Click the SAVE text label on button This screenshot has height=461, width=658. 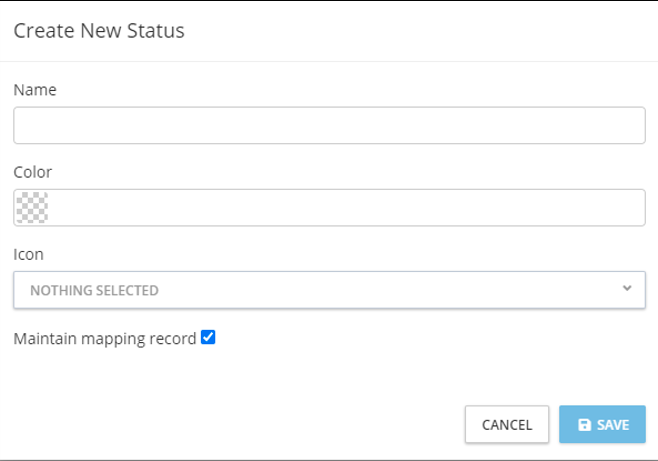613,425
